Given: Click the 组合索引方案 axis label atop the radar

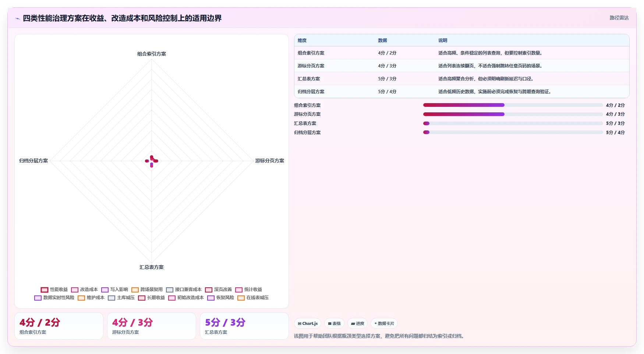Looking at the screenshot, I should point(152,54).
